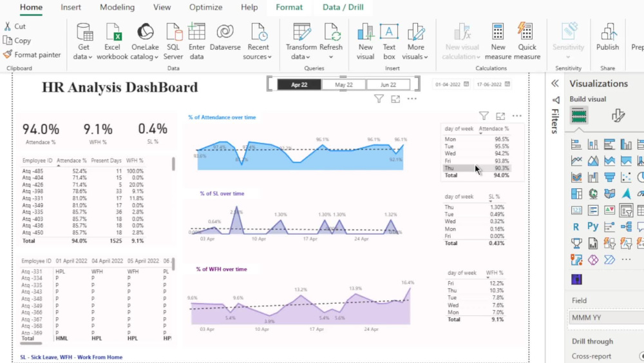Select the Apr 22 slicer button
The image size is (644, 363).
[x=299, y=84]
